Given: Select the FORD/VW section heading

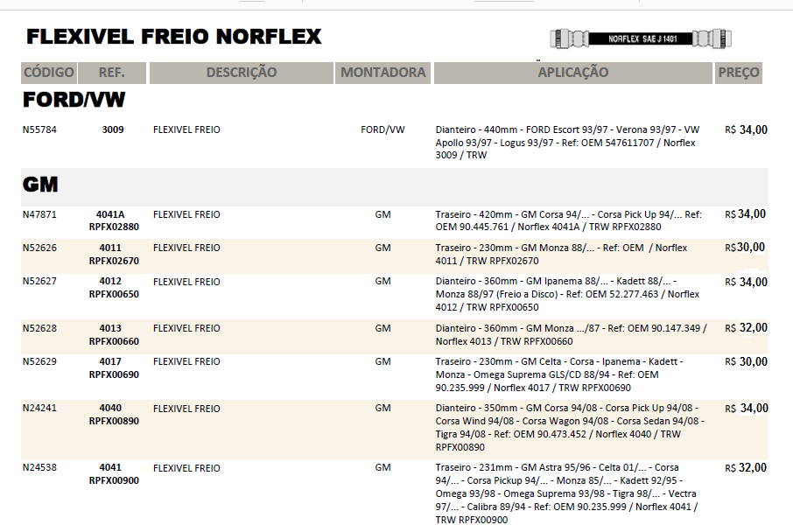Looking at the screenshot, I should coord(73,100).
